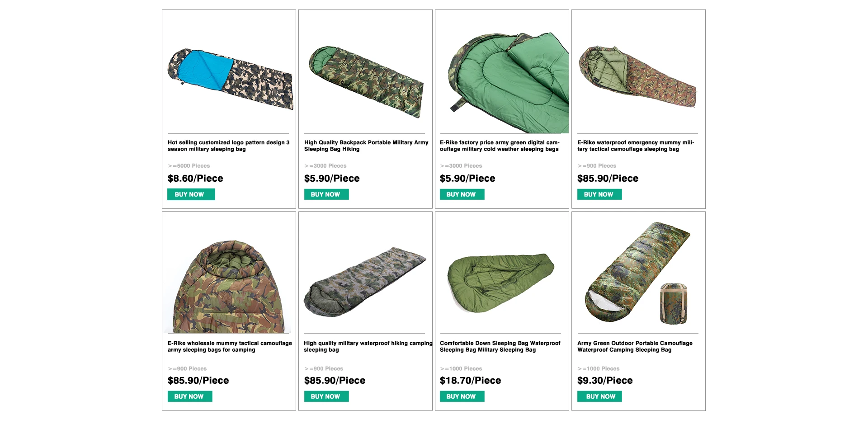Click Buy Now for waterproof emergency mummy bag

[599, 194]
